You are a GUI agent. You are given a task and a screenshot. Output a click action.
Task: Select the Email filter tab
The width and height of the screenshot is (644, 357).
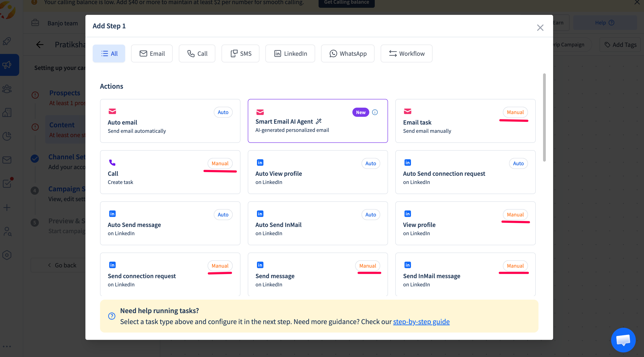click(152, 53)
